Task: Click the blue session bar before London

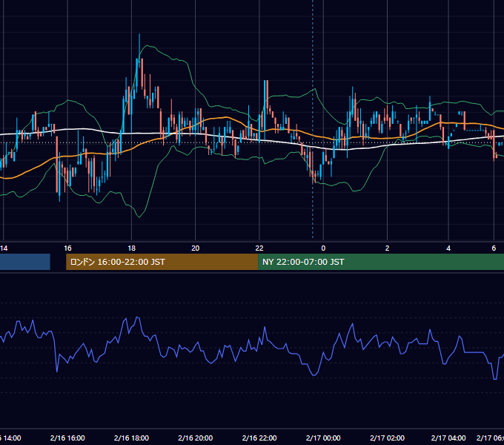Action: [x=25, y=262]
